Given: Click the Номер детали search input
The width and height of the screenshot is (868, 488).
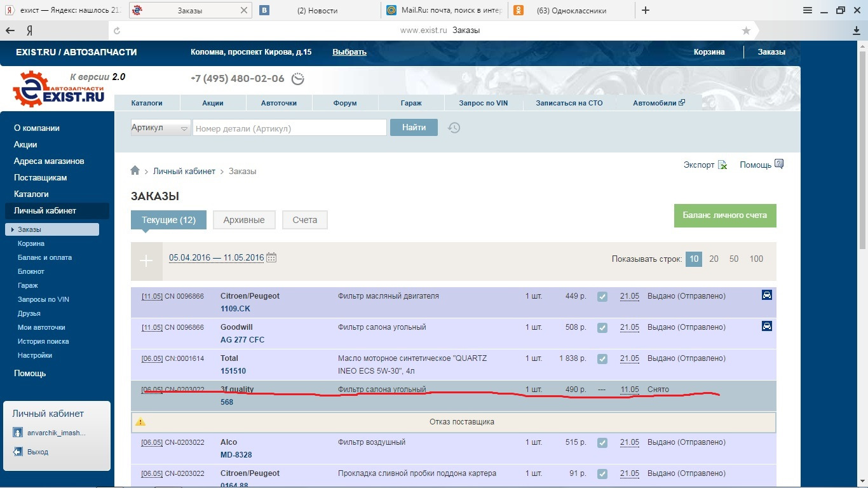Looking at the screenshot, I should tap(290, 128).
